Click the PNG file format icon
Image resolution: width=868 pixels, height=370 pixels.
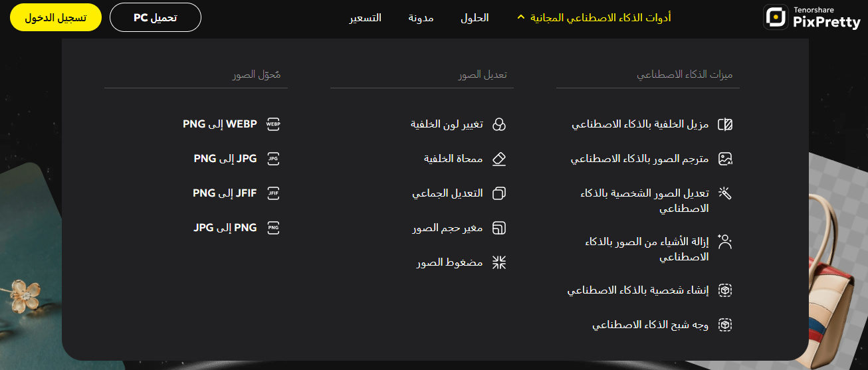(273, 228)
